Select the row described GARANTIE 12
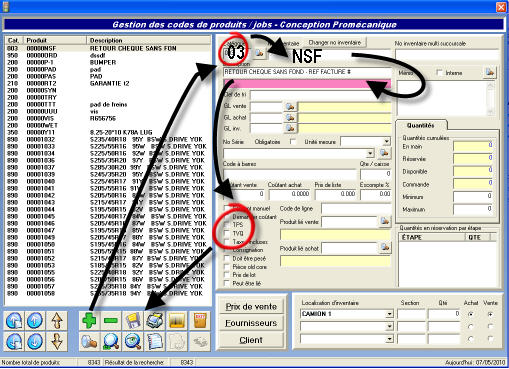The height and width of the screenshot is (369, 509). pos(108,83)
